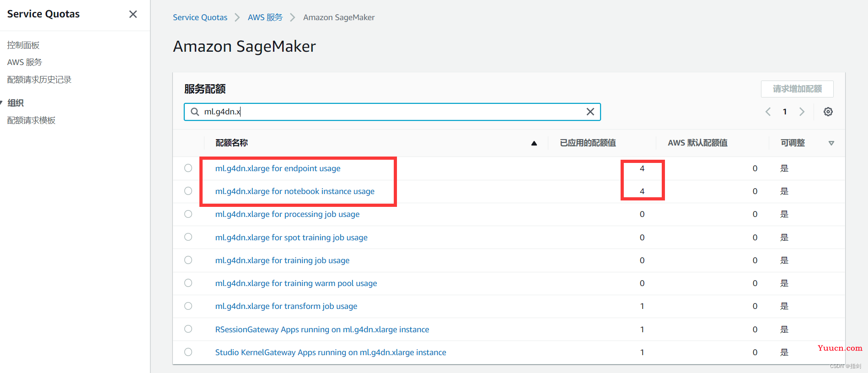
Task: Open 控制面板 in the sidebar
Action: tap(23, 45)
